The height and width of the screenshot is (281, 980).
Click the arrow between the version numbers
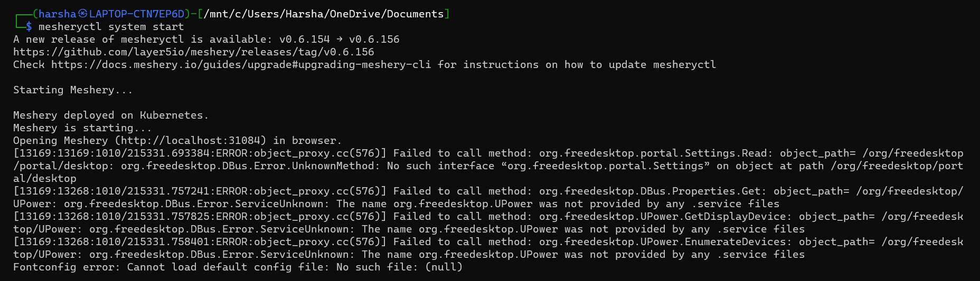[x=339, y=40]
